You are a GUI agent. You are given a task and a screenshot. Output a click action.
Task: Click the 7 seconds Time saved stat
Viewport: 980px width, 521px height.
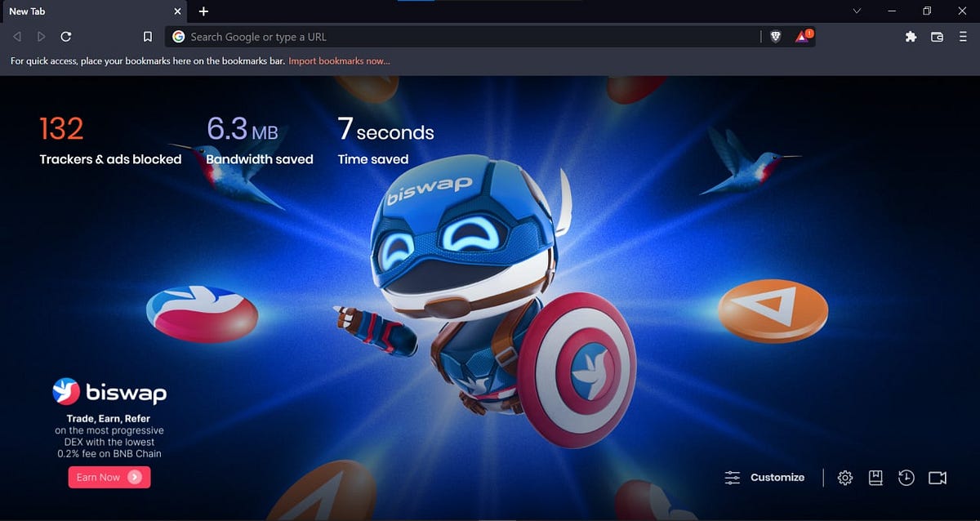pyautogui.click(x=385, y=141)
